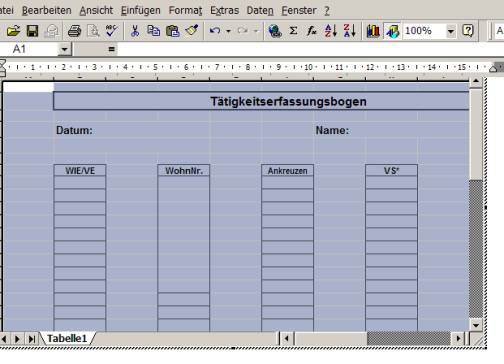
Task: Click the Print icon
Action: pyautogui.click(x=74, y=31)
